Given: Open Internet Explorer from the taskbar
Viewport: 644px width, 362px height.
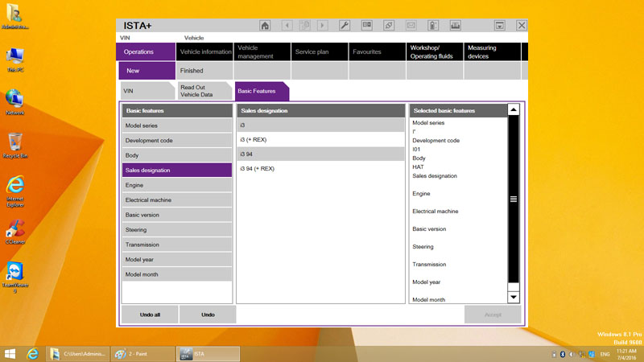Looking at the screenshot, I should 33,353.
